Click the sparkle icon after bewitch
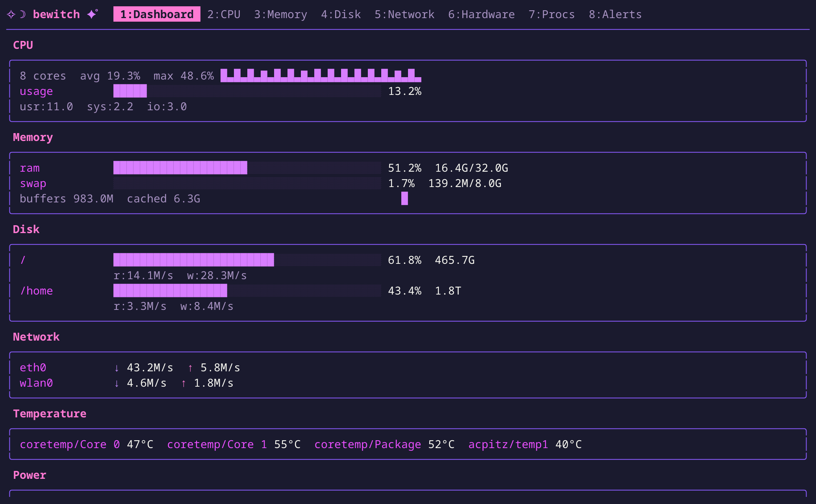Screen dimensions: 816x504 click(93, 14)
